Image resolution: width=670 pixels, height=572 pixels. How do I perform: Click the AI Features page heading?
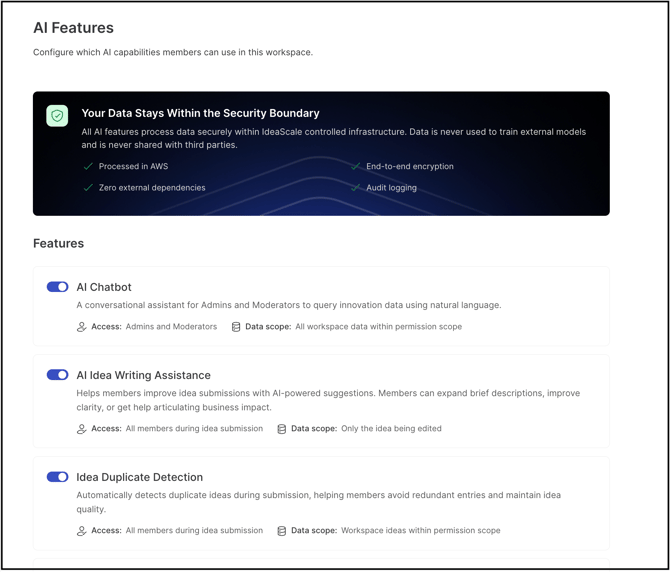(x=73, y=28)
